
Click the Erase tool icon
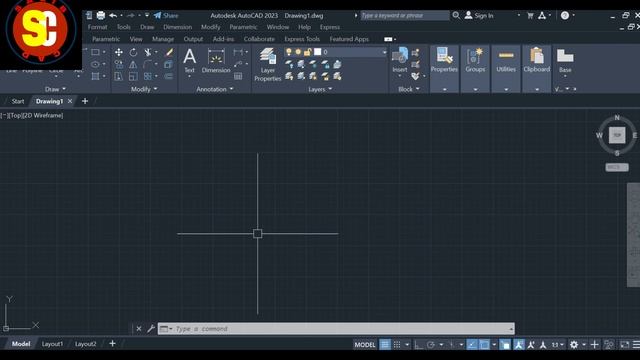click(x=169, y=52)
